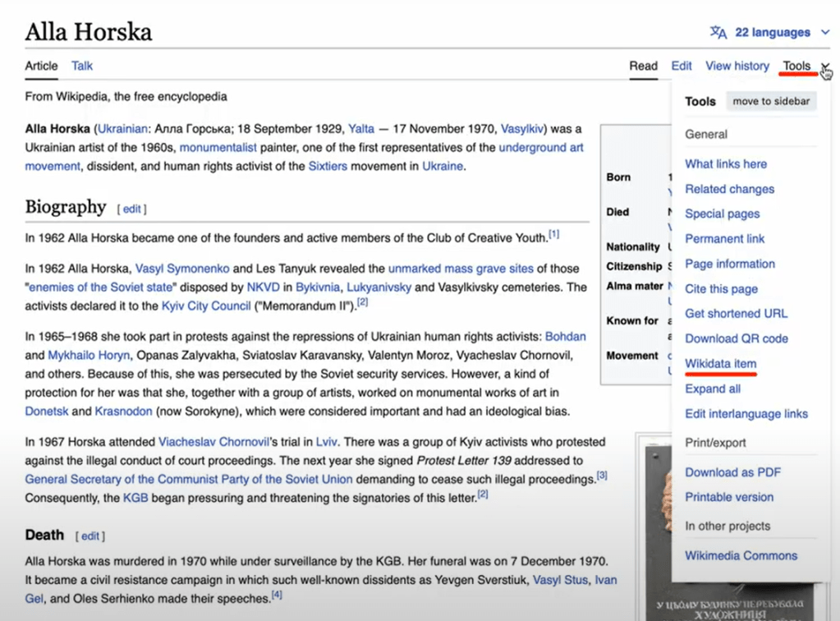Click the move to sidebar button
840x621 pixels.
[771, 102]
